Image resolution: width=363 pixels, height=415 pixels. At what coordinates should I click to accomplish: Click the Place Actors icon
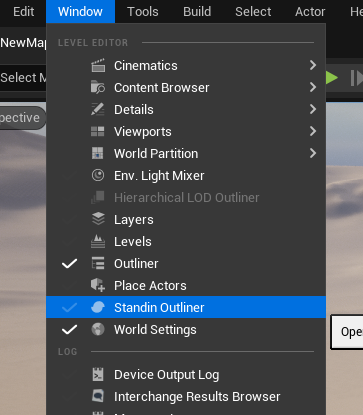coord(98,285)
